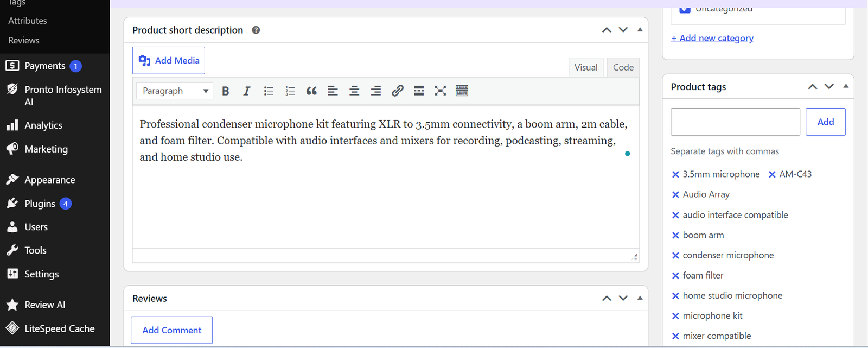Apply blockquote formatting
The width and height of the screenshot is (868, 348).
[x=311, y=91]
